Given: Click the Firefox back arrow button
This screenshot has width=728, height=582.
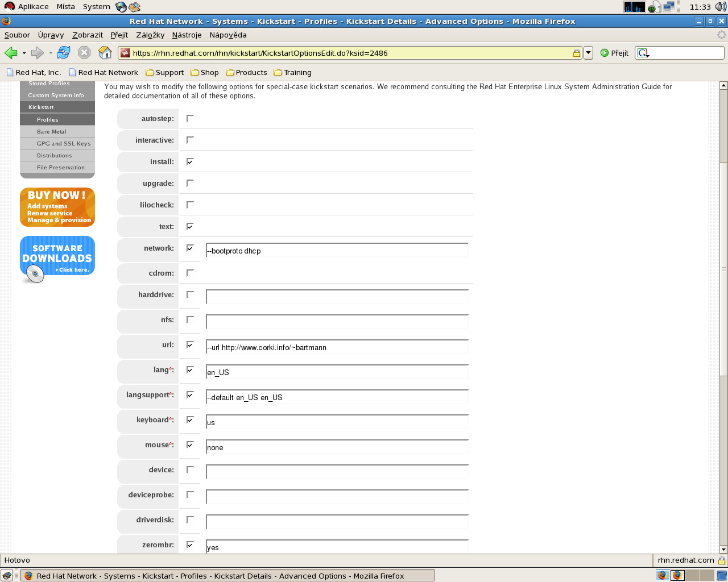Looking at the screenshot, I should click(x=11, y=53).
